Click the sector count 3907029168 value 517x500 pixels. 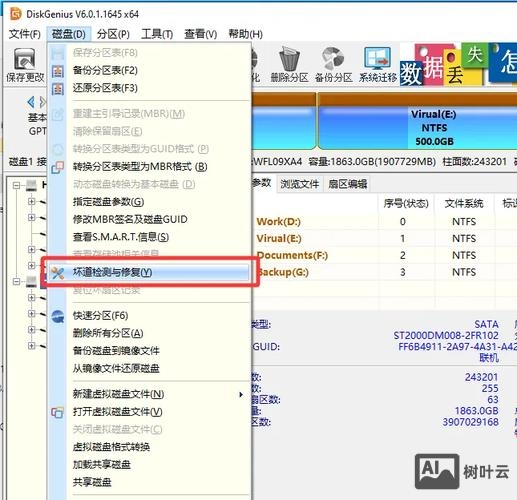[470, 422]
